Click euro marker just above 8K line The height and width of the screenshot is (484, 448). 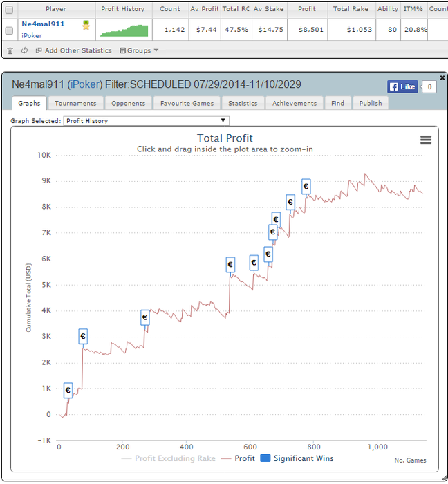pyautogui.click(x=290, y=202)
